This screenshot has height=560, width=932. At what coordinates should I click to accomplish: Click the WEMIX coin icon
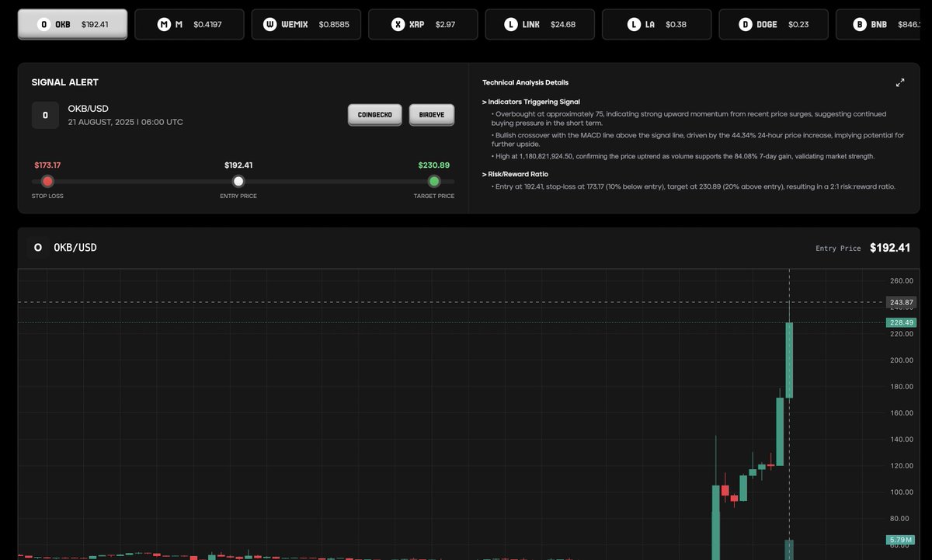click(270, 25)
